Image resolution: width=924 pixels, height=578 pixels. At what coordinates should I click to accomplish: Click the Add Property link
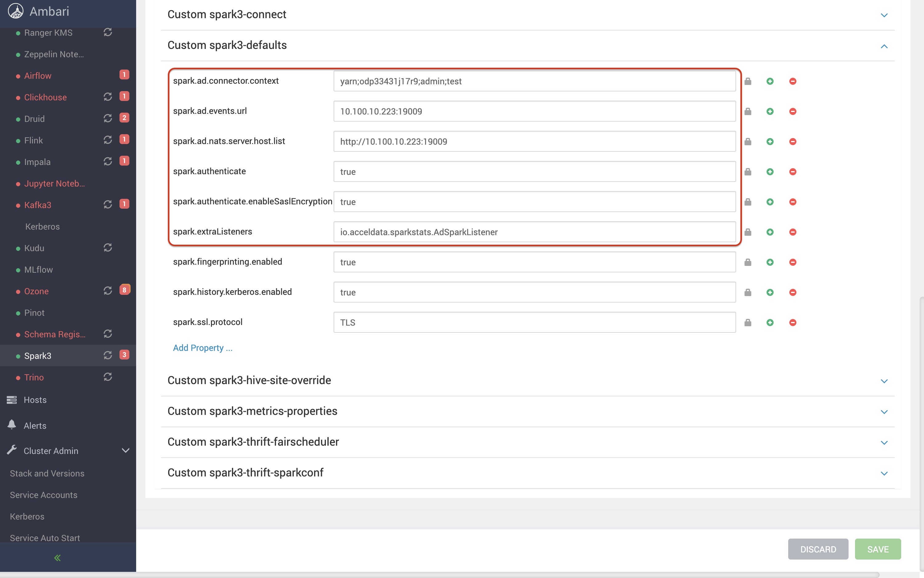(203, 348)
